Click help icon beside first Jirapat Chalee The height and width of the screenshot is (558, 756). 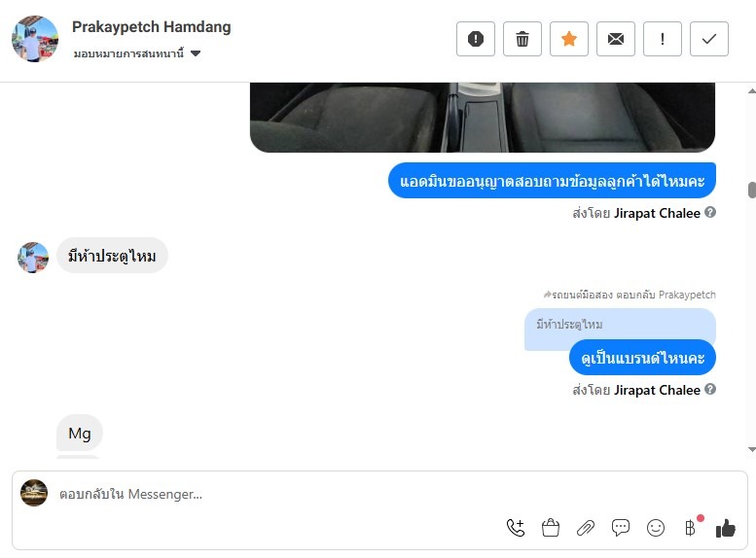710,212
